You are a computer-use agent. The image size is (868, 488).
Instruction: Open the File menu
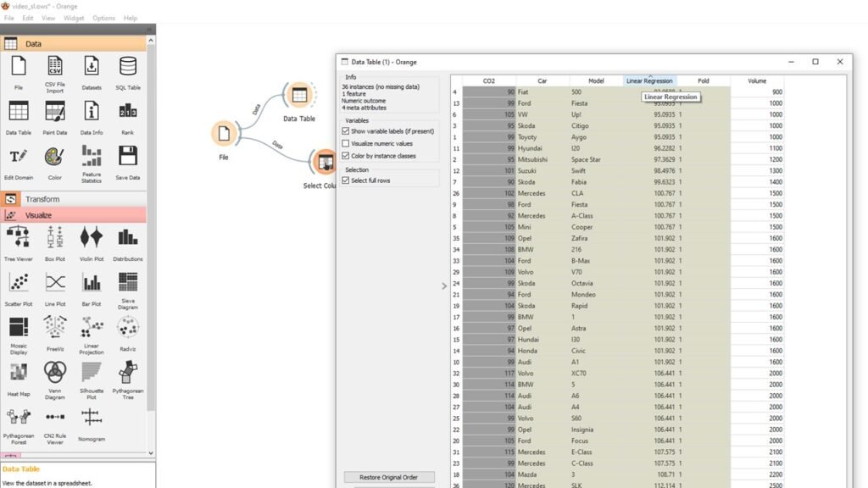(8, 19)
